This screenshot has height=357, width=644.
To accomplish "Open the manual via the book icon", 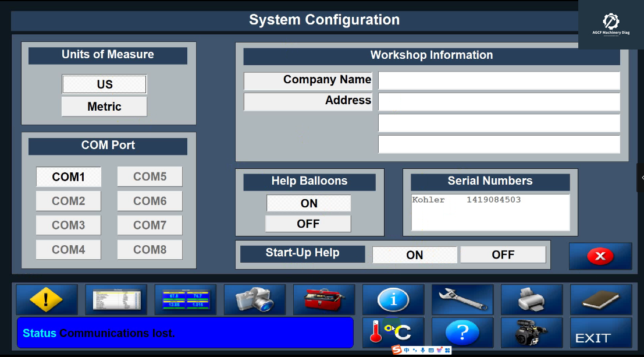I will pyautogui.click(x=600, y=299).
